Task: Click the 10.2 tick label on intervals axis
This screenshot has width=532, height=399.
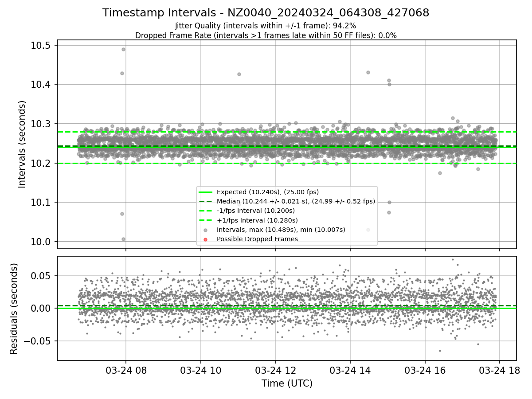Action: [x=40, y=163]
